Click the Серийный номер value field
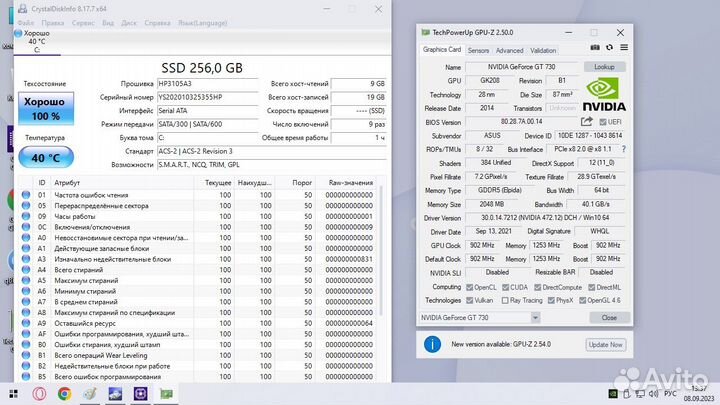The width and height of the screenshot is (720, 405). [208, 97]
